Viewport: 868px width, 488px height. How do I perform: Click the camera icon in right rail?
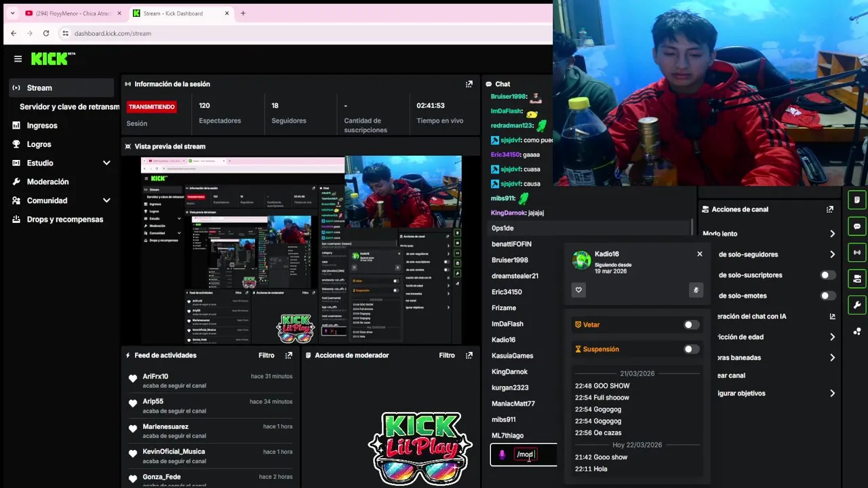tap(857, 279)
